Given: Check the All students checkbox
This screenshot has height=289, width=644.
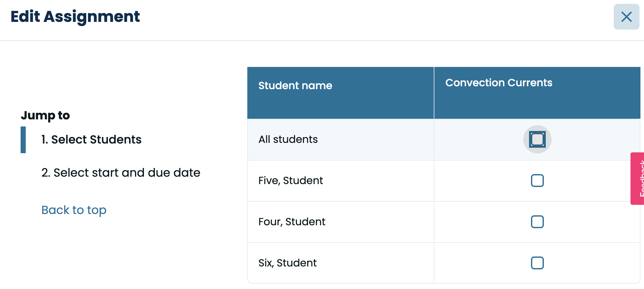Looking at the screenshot, I should tap(537, 139).
